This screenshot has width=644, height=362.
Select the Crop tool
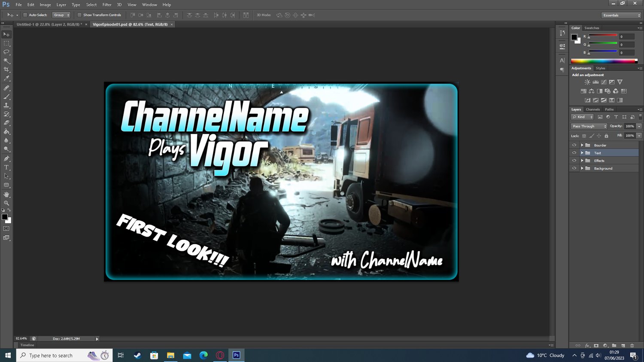pyautogui.click(x=6, y=70)
